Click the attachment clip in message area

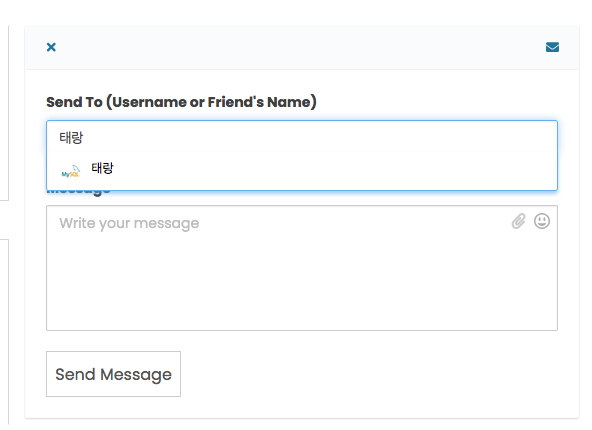(518, 221)
